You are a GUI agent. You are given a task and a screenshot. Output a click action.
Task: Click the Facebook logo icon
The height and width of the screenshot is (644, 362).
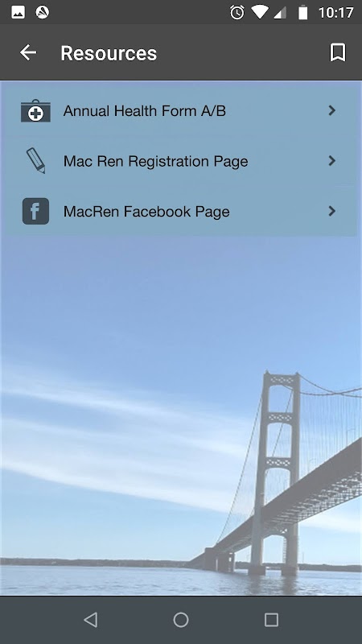click(35, 211)
